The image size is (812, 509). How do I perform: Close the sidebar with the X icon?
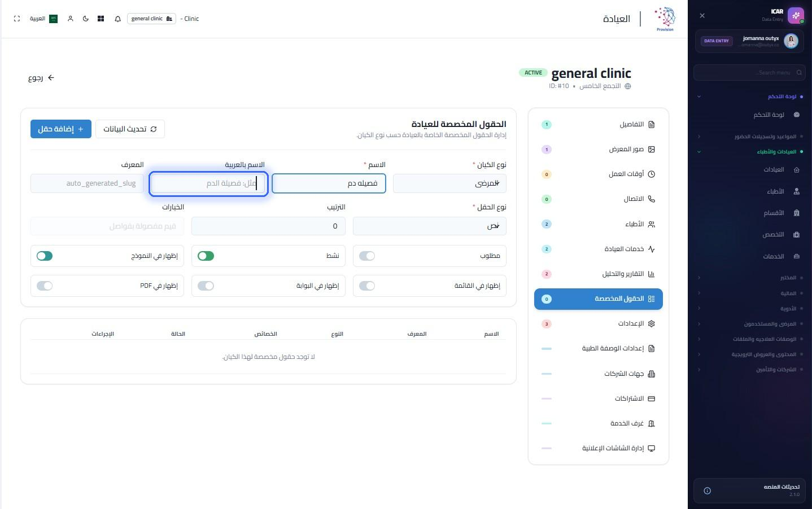coord(702,16)
